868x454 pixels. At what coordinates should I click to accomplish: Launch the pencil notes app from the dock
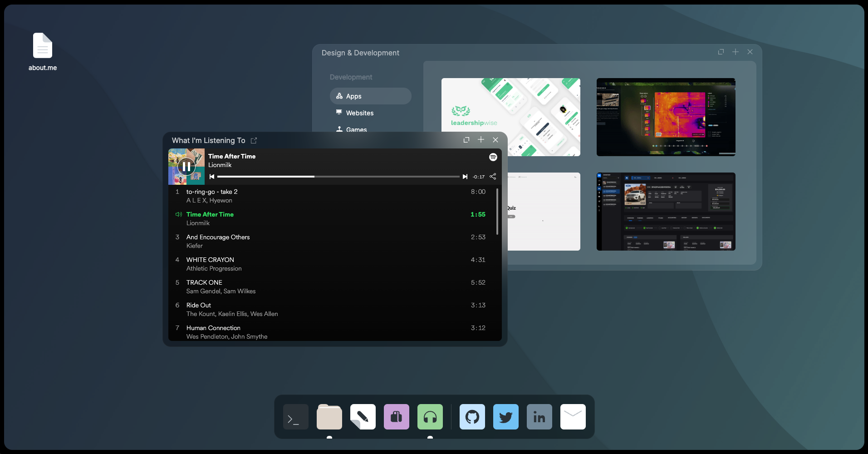coord(362,416)
